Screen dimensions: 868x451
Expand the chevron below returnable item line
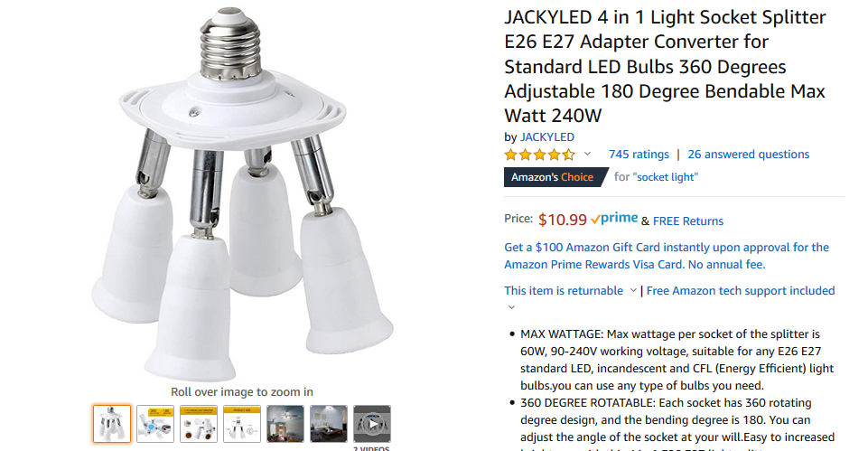coord(511,307)
